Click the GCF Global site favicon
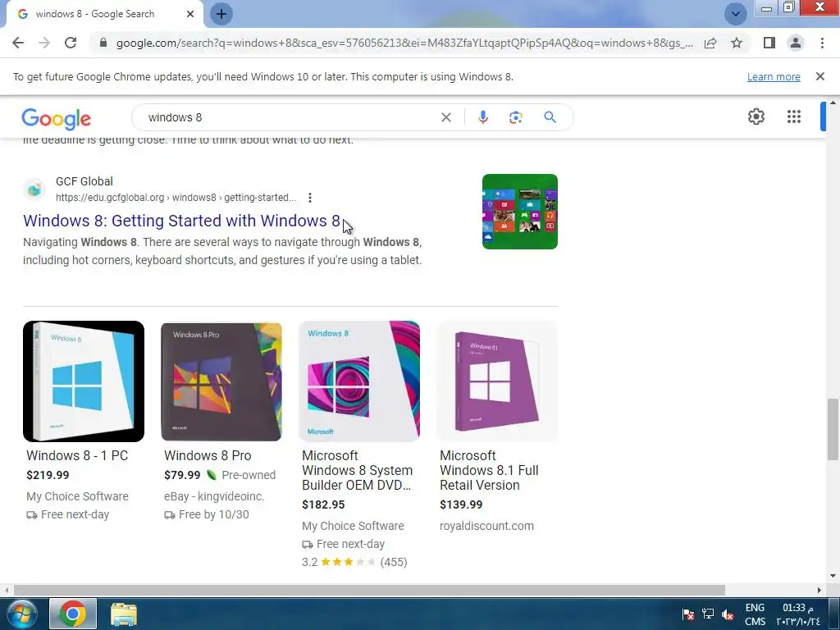 pyautogui.click(x=34, y=189)
